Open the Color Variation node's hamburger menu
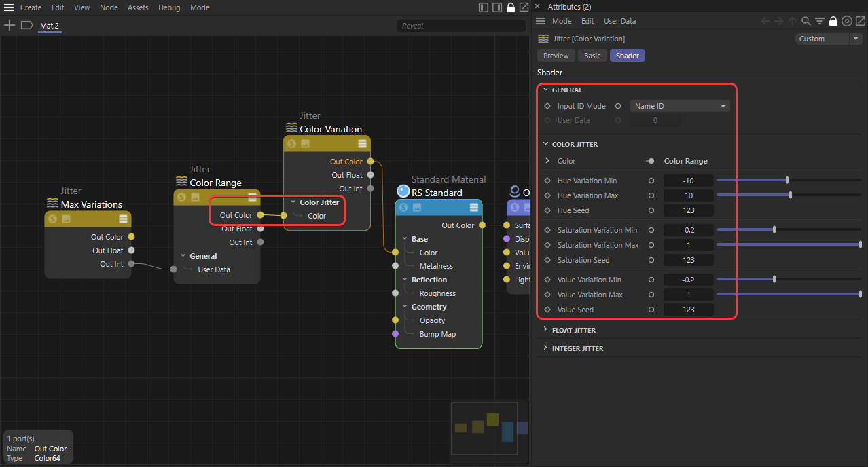 tap(363, 143)
